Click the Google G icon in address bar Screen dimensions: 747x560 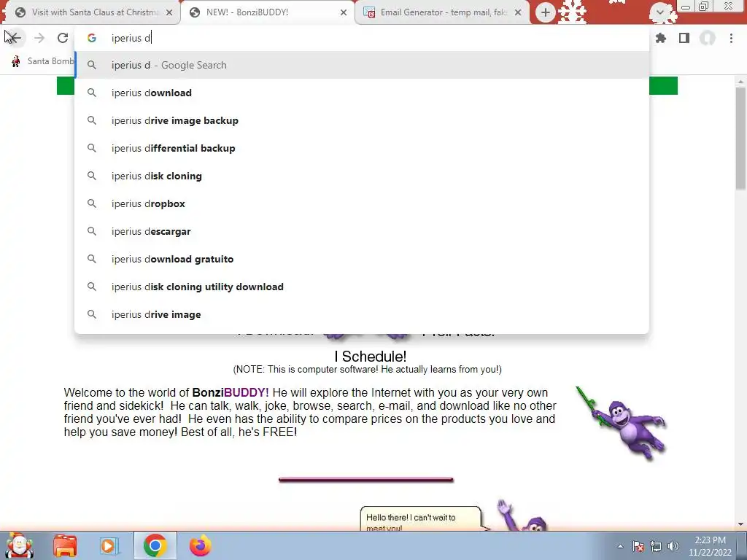tap(92, 38)
